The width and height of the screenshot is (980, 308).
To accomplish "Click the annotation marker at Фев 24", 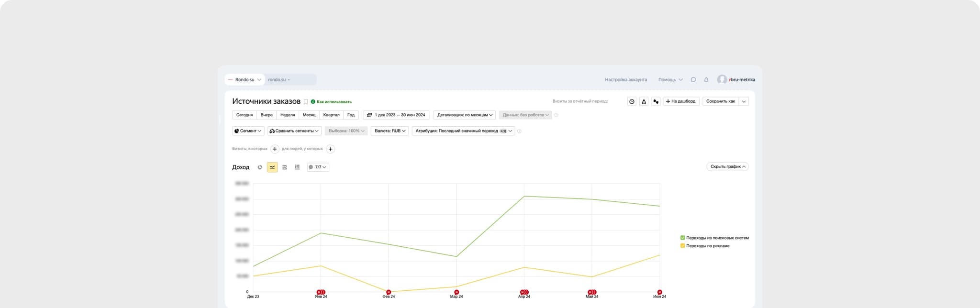I will pyautogui.click(x=389, y=292).
